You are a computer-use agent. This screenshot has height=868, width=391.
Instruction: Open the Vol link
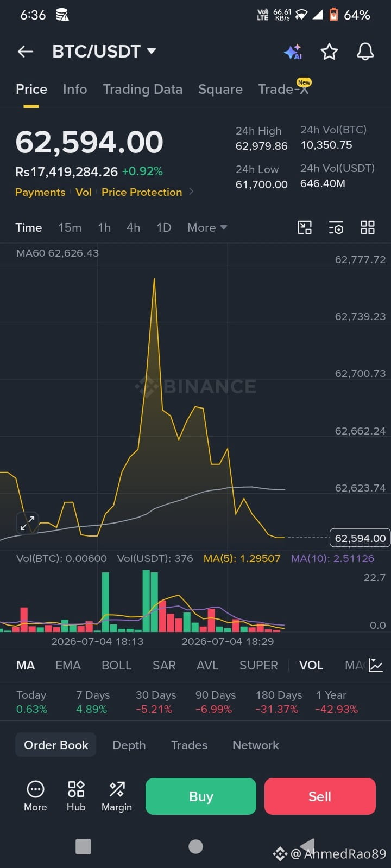(x=84, y=192)
